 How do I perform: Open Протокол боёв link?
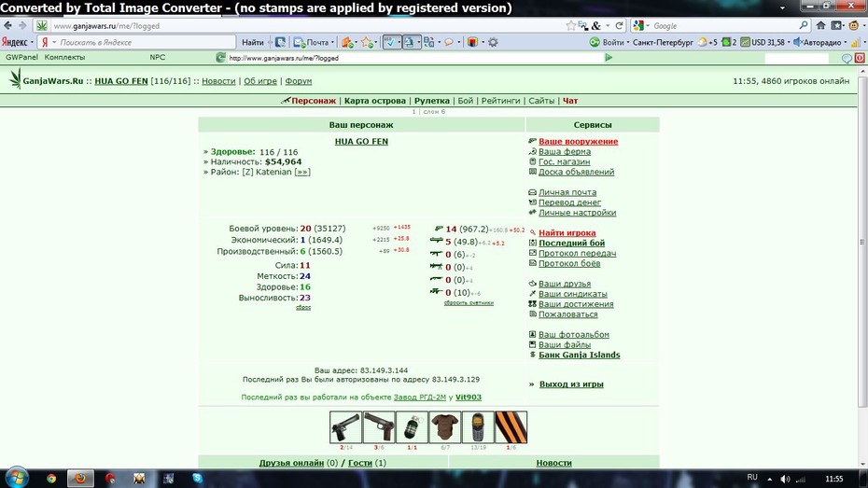click(x=569, y=263)
